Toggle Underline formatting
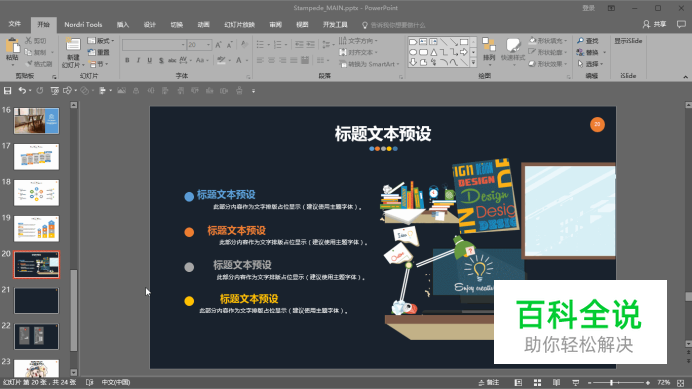The width and height of the screenshot is (692, 389). pos(150,60)
